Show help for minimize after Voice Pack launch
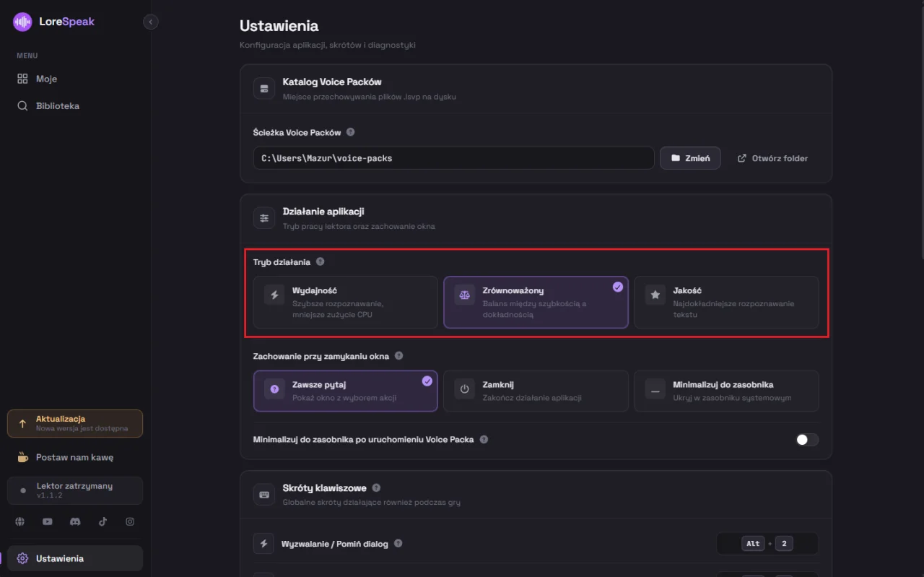This screenshot has width=924, height=577. coord(484,439)
